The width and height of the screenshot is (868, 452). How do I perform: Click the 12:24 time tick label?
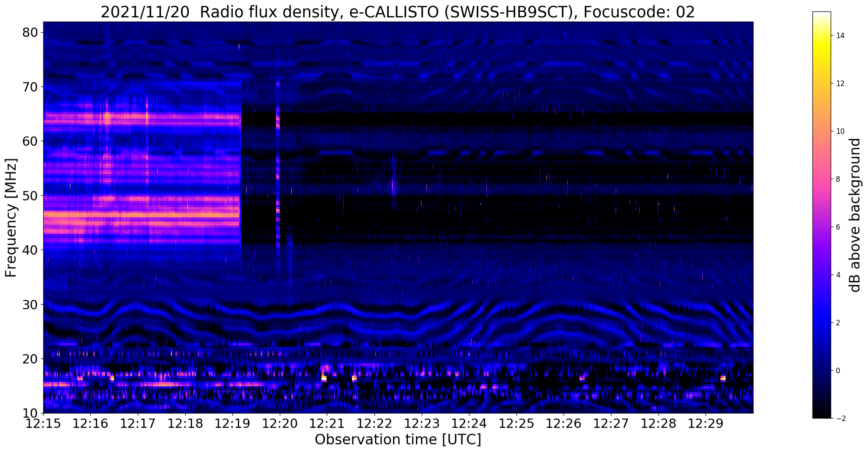[469, 423]
